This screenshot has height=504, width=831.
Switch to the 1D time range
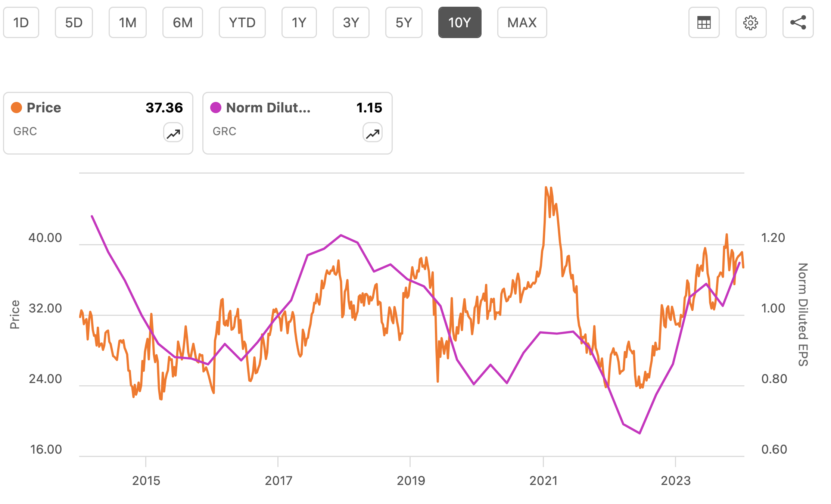click(21, 23)
